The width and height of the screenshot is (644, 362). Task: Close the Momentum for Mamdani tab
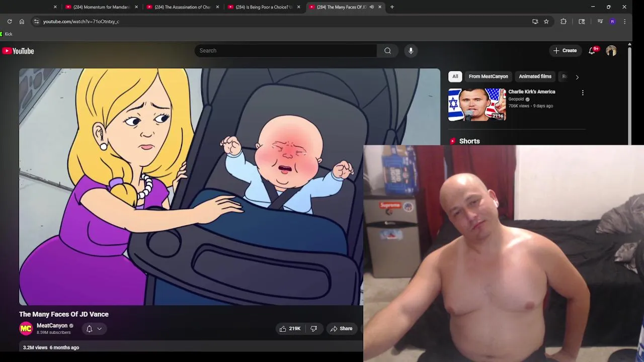[136, 7]
